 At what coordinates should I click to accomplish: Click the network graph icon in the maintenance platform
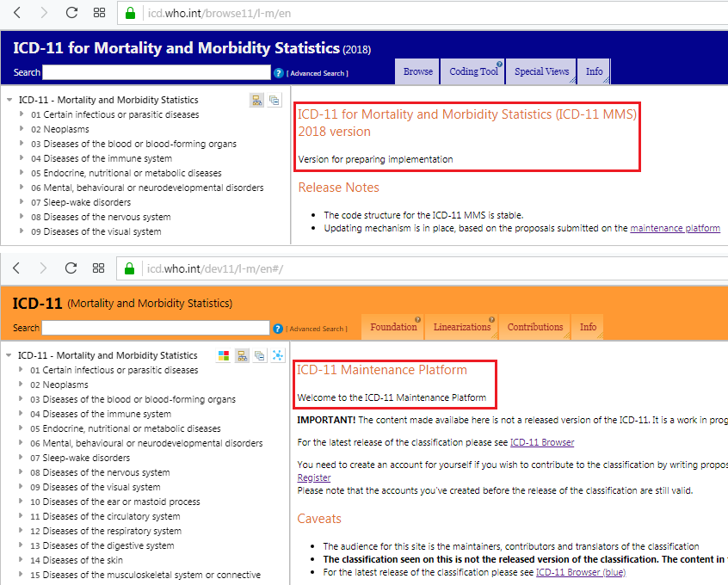[278, 355]
